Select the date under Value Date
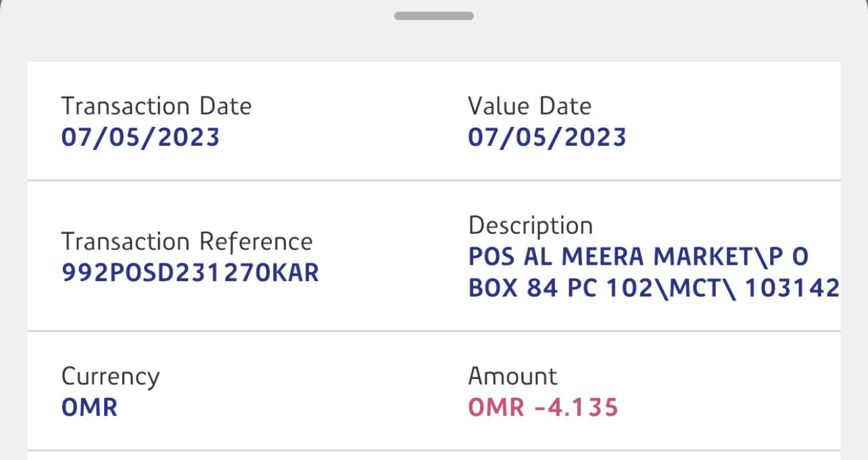868x460 pixels. (547, 137)
